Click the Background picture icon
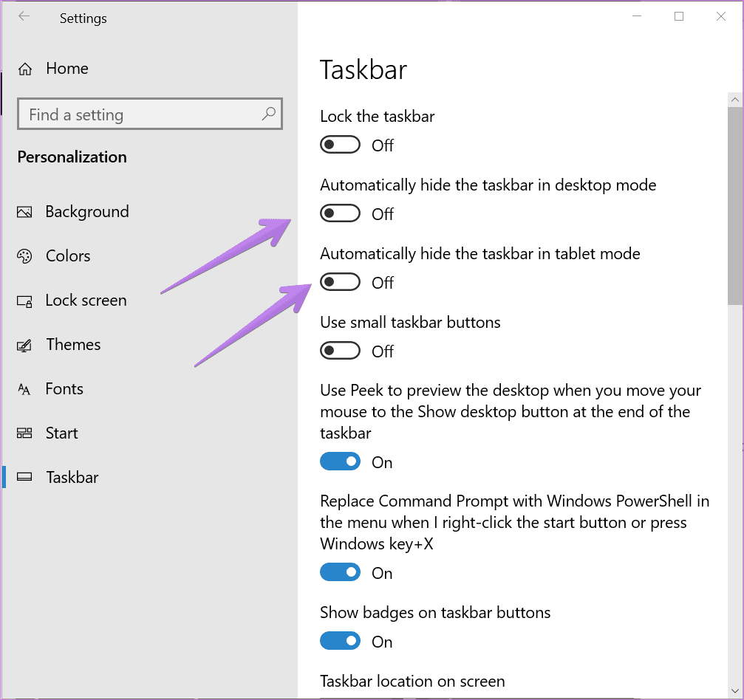 pyautogui.click(x=24, y=213)
